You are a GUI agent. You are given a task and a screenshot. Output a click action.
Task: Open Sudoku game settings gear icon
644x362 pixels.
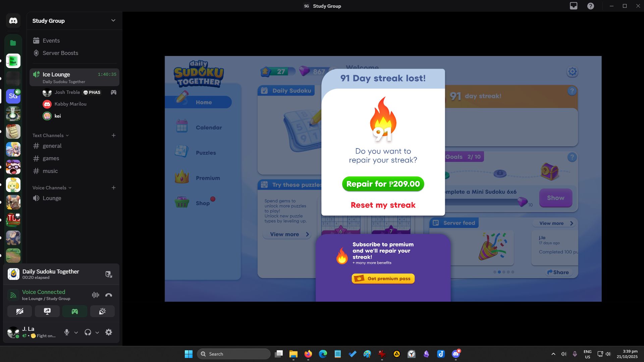(572, 72)
